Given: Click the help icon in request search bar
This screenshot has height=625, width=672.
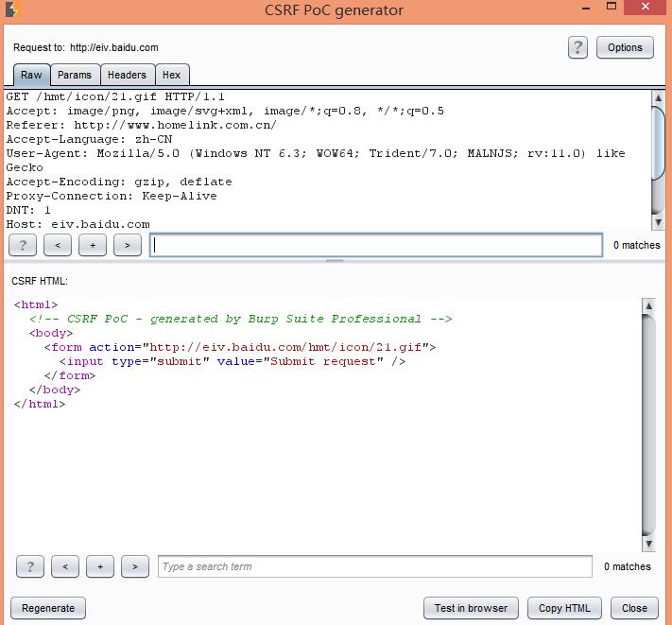Looking at the screenshot, I should [23, 245].
